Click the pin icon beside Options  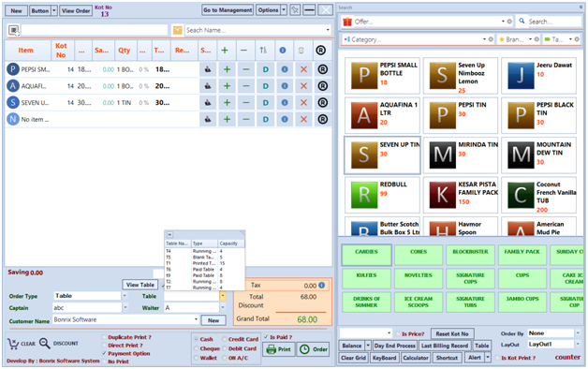tap(295, 10)
